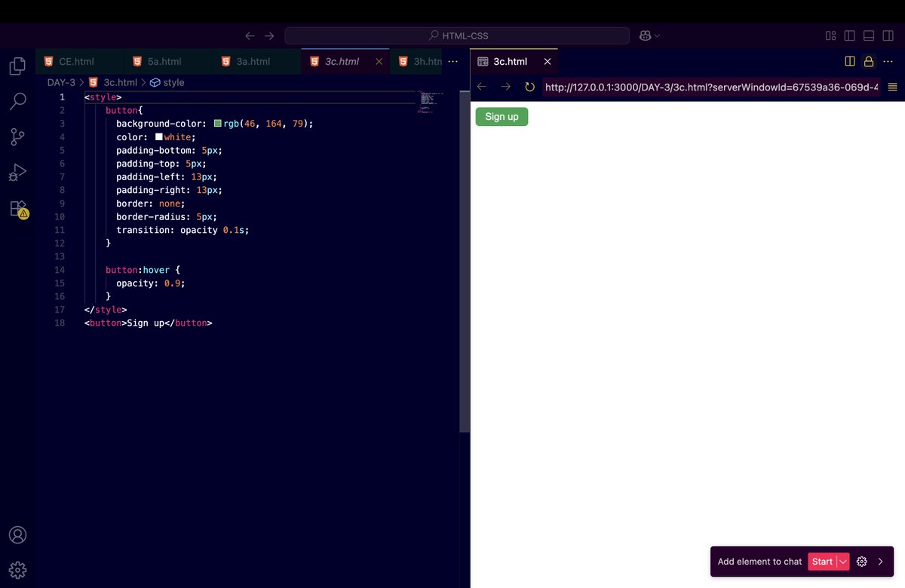Switch to the 3a.html tab

tap(256, 62)
